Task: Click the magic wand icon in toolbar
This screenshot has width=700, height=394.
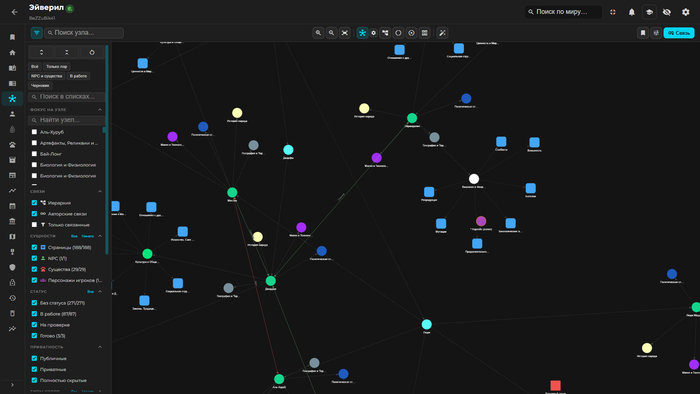Action: pyautogui.click(x=442, y=33)
